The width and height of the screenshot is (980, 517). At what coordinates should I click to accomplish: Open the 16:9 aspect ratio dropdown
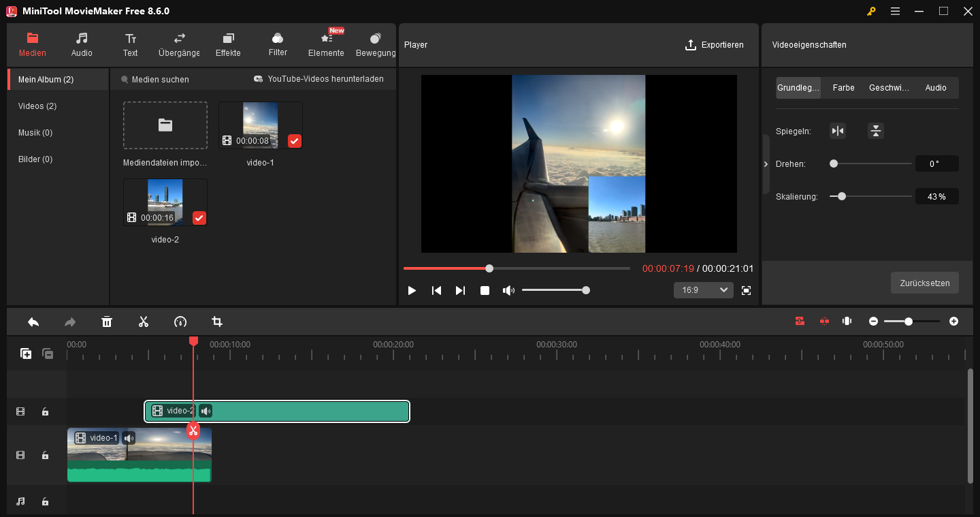(x=703, y=289)
